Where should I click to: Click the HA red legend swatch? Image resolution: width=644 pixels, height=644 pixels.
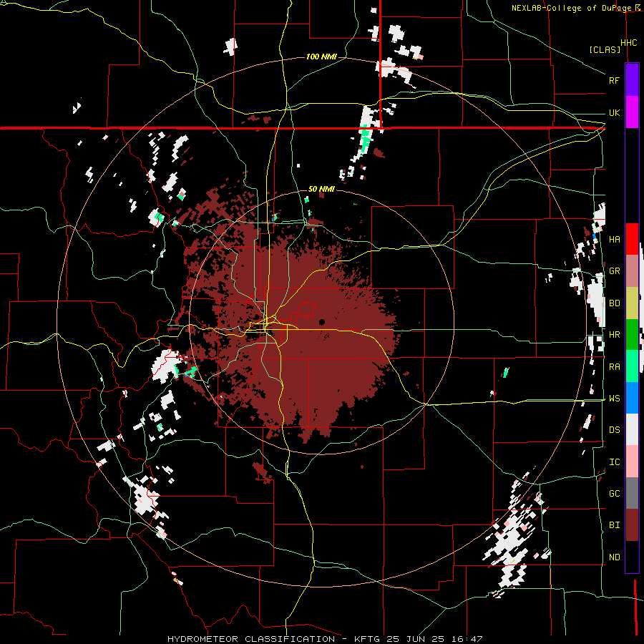tap(632, 239)
